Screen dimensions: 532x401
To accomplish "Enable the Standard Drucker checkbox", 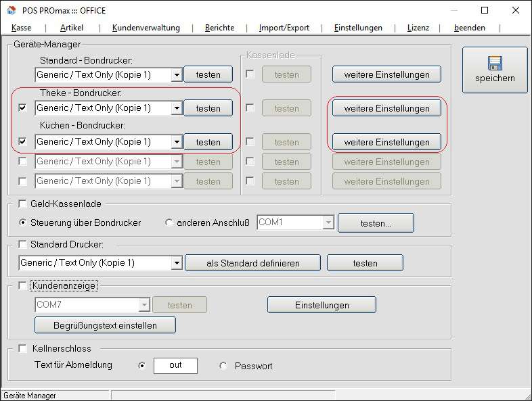I will [x=22, y=244].
